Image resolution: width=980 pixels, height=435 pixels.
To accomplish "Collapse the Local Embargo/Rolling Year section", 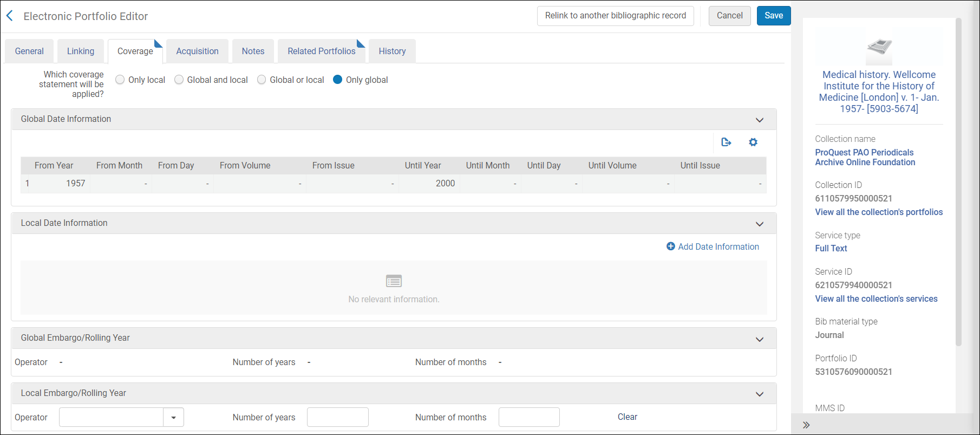I will pos(760,394).
